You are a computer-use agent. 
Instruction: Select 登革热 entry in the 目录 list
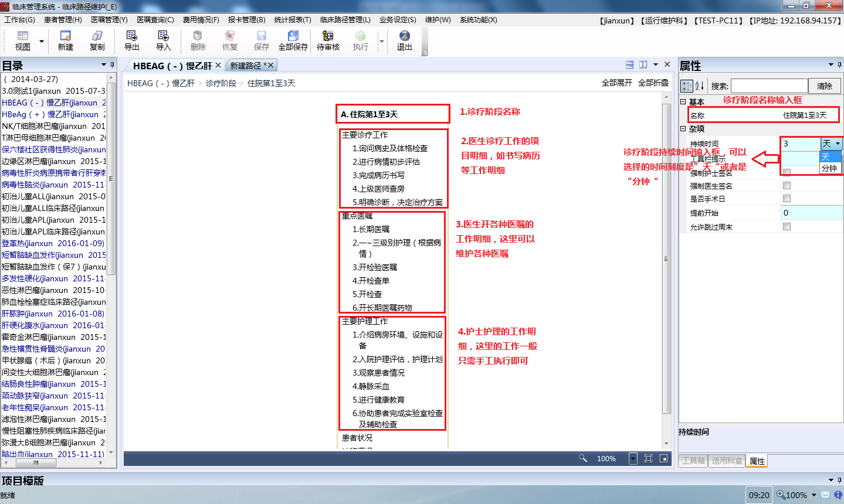[53, 243]
